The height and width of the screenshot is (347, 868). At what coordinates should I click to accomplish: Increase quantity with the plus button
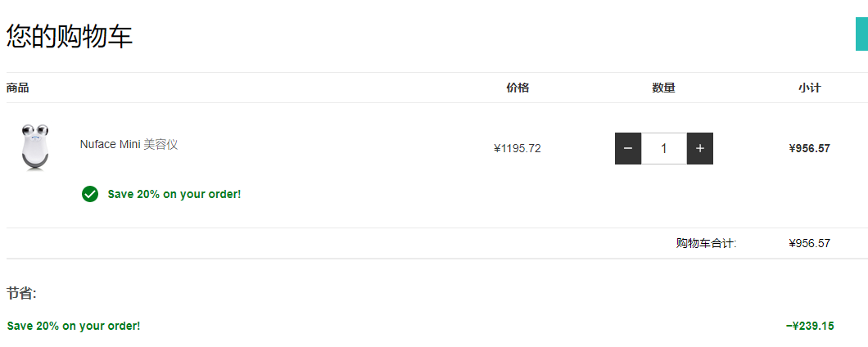tap(699, 148)
